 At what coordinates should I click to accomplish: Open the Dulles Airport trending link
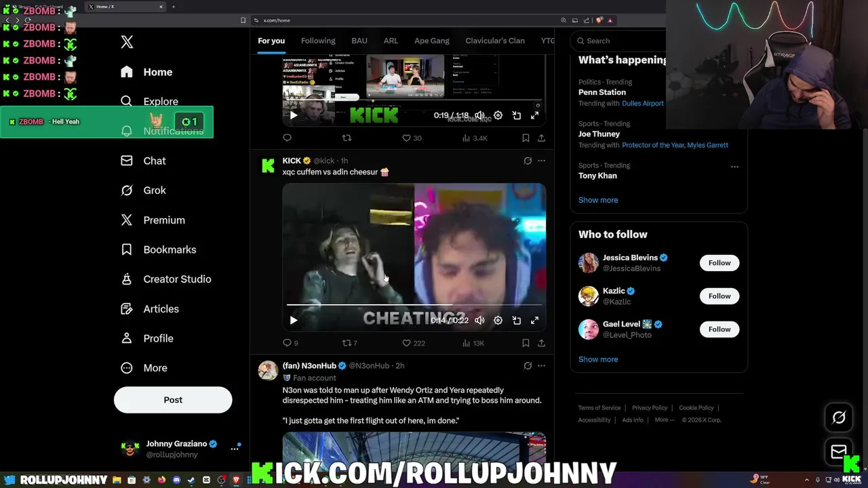click(x=643, y=104)
